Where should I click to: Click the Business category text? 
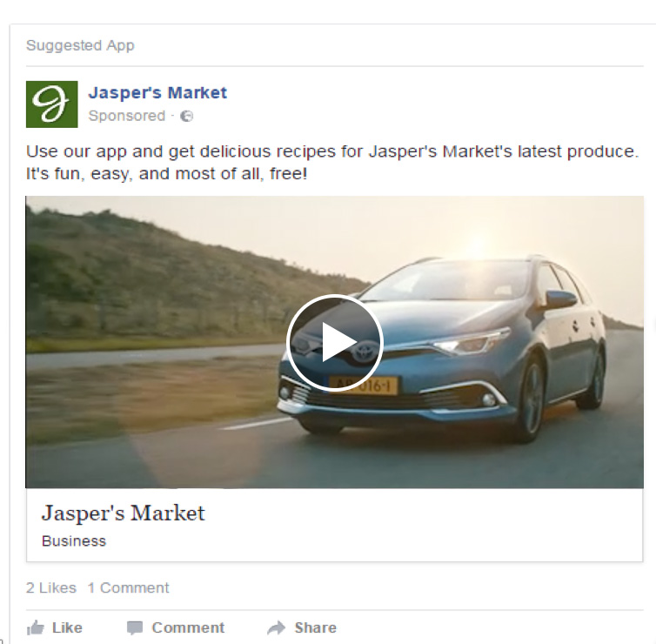pos(74,541)
